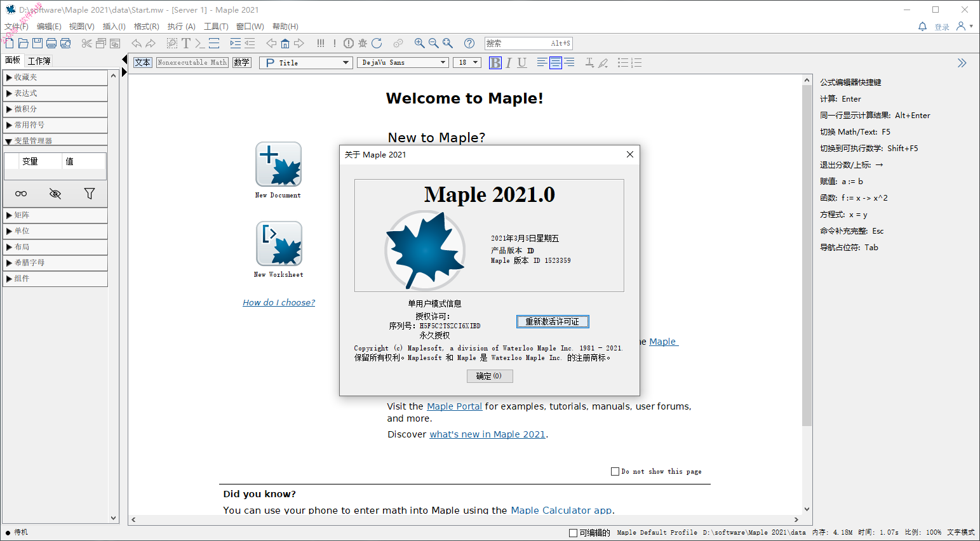The width and height of the screenshot is (980, 541).
Task: Save the document with the floppy icon
Action: (x=37, y=43)
